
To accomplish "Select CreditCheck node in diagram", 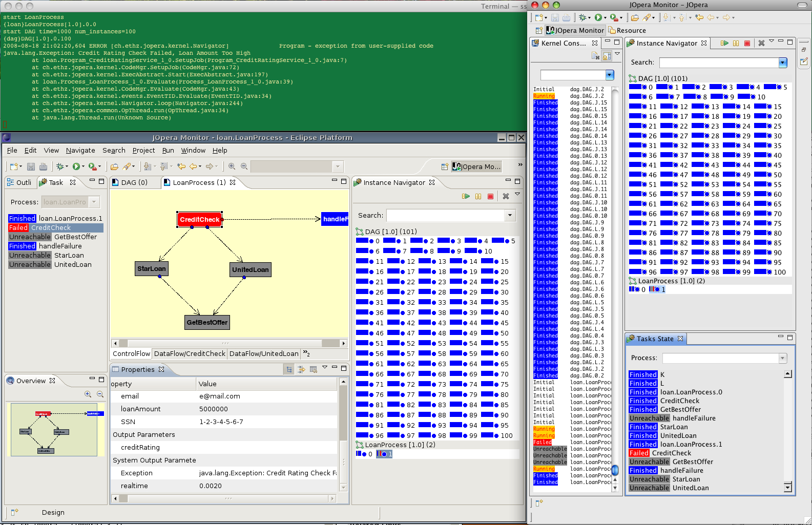I will (x=200, y=219).
